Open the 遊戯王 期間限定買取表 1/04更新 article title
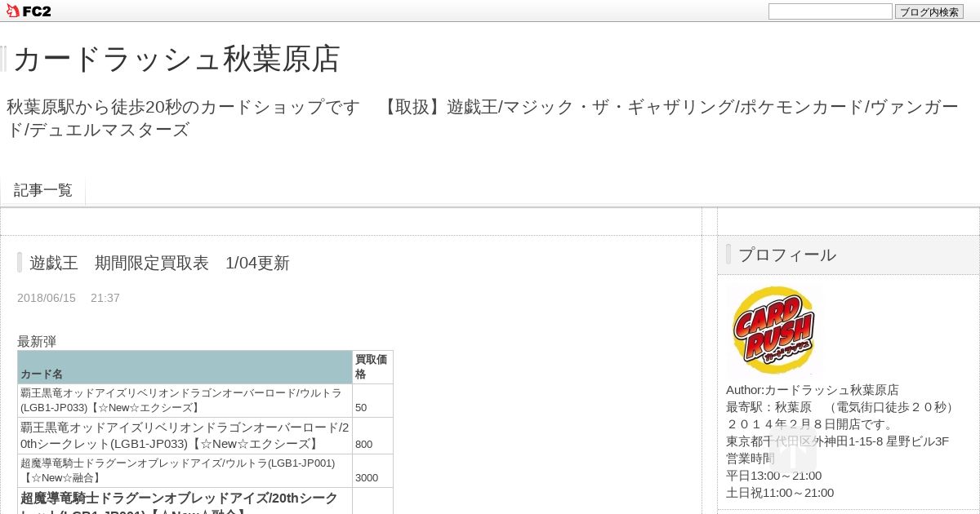 tap(159, 263)
